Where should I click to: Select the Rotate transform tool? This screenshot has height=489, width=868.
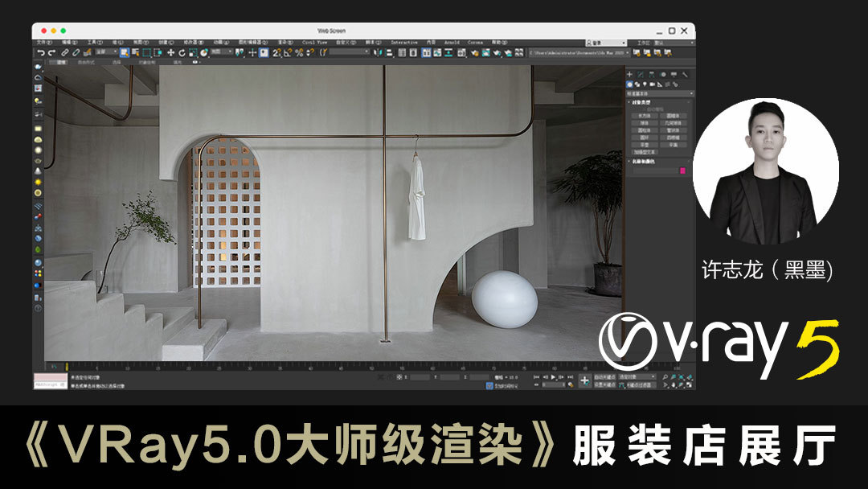(x=182, y=52)
